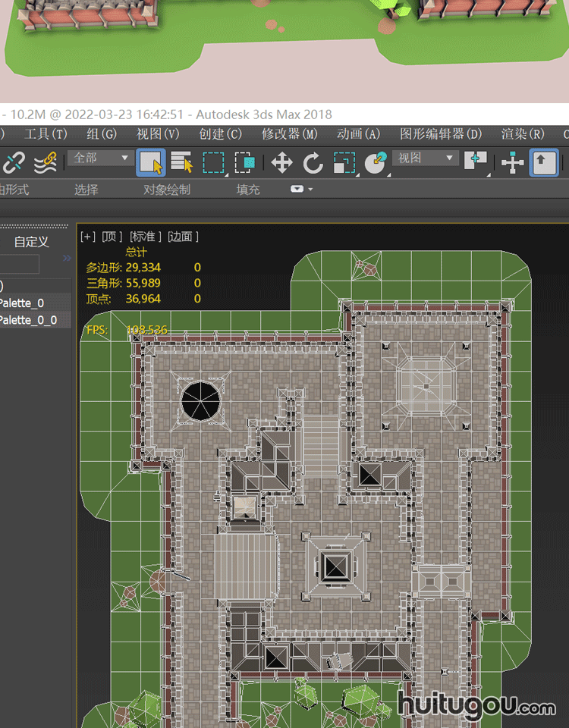This screenshot has width=569, height=728.
Task: Toggle the Select and Manipulate tool
Action: pos(513,162)
